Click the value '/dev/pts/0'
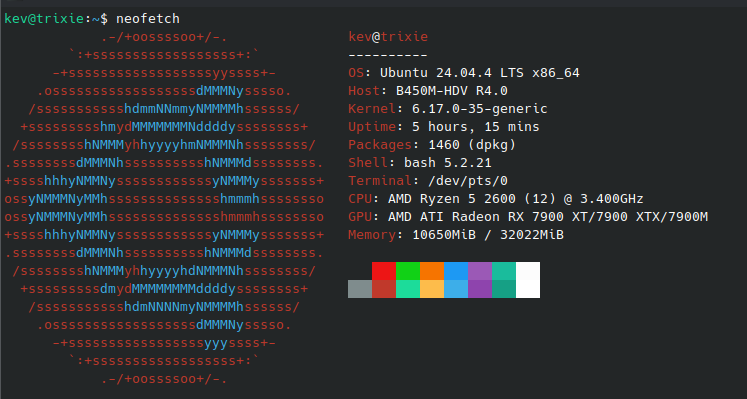This screenshot has height=399, width=747. tap(468, 181)
